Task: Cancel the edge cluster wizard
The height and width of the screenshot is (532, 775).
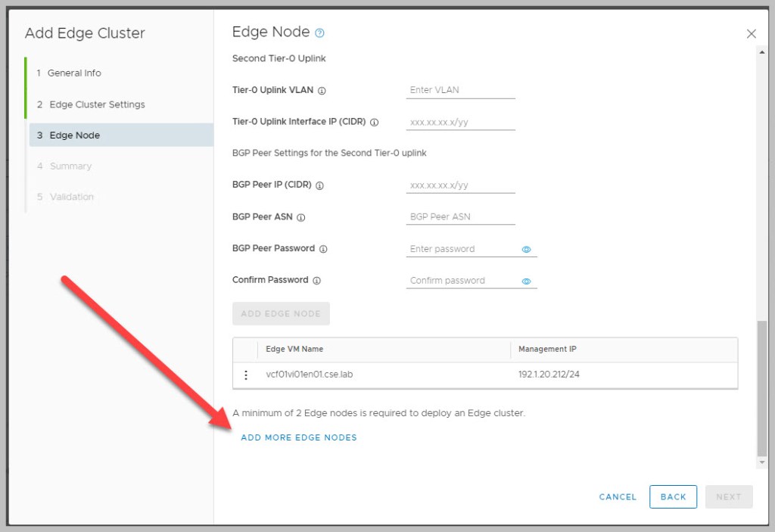Action: tap(618, 497)
